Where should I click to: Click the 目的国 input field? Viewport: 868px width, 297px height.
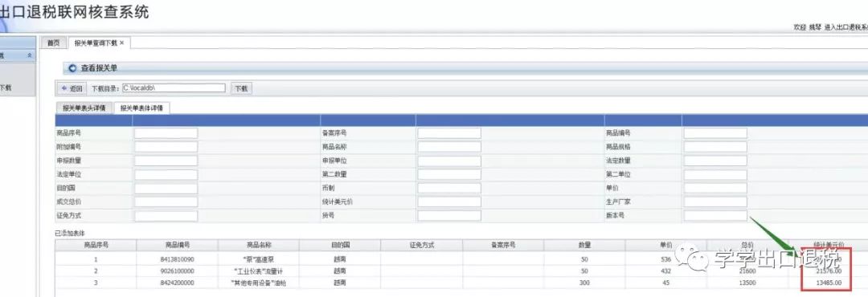(166, 188)
